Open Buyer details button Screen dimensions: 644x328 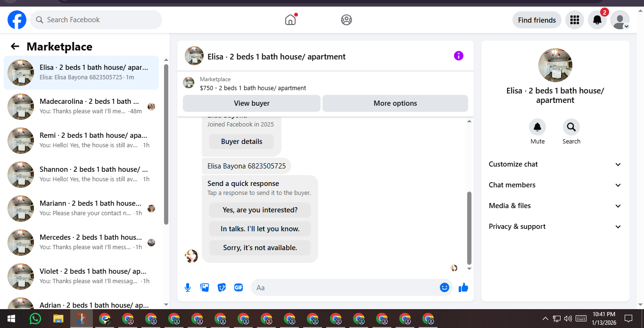point(241,142)
